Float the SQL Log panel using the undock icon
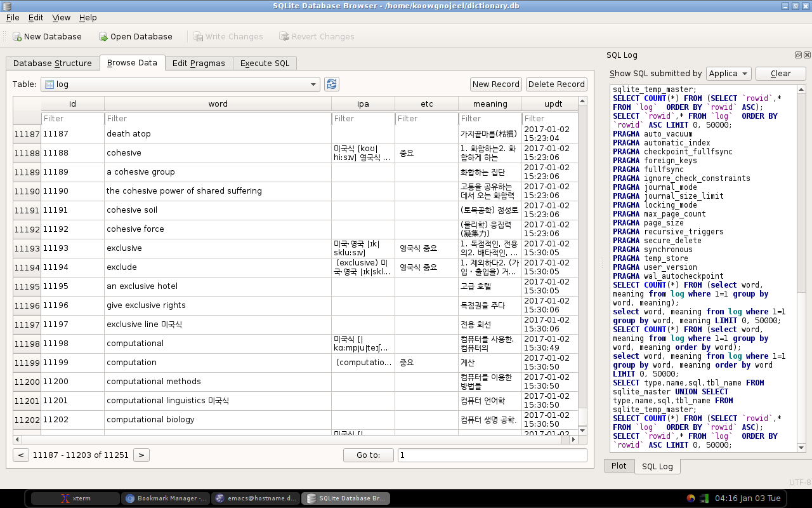This screenshot has width=812, height=508. pyautogui.click(x=798, y=55)
